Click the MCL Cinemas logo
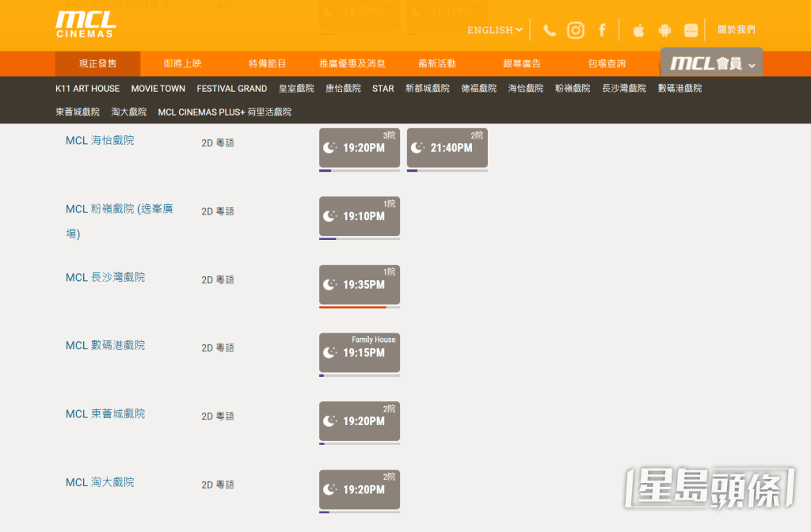This screenshot has width=811, height=532. [86, 25]
